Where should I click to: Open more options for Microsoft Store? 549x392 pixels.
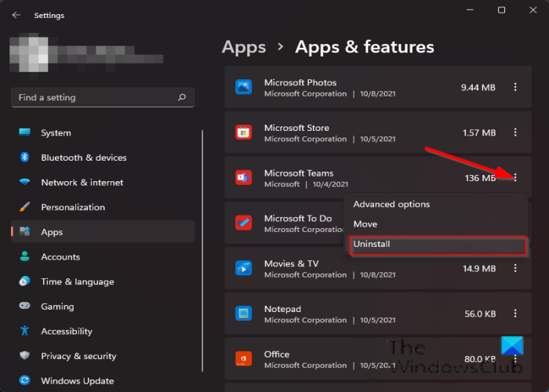point(515,133)
